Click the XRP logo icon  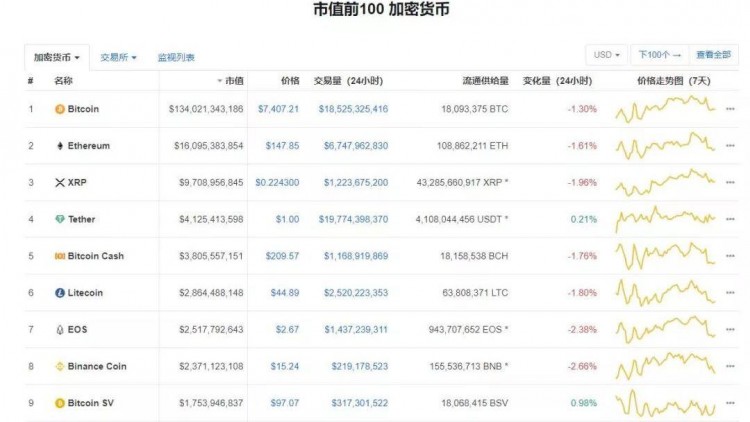pos(60,183)
